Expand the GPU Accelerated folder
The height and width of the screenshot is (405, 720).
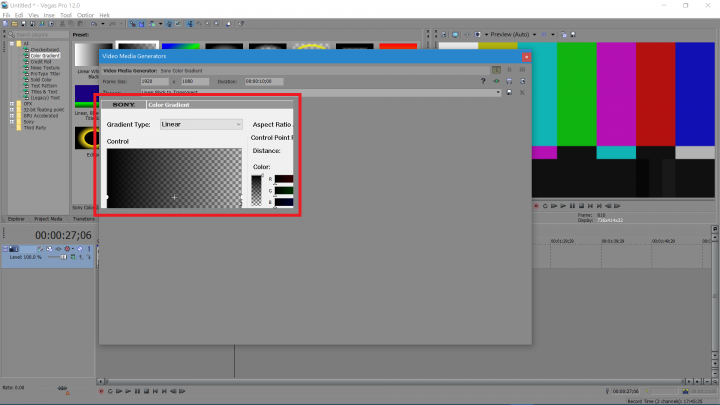pyautogui.click(x=12, y=116)
